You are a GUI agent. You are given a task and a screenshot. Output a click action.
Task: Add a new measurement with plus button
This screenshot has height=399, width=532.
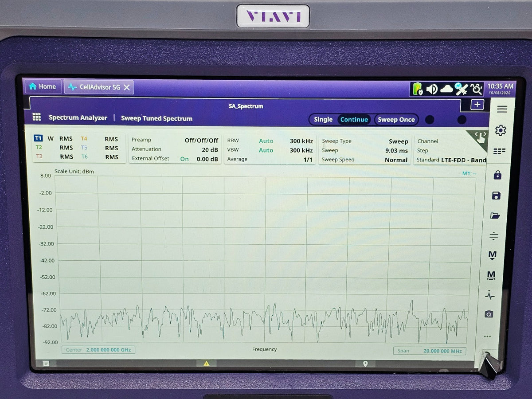pos(477,105)
